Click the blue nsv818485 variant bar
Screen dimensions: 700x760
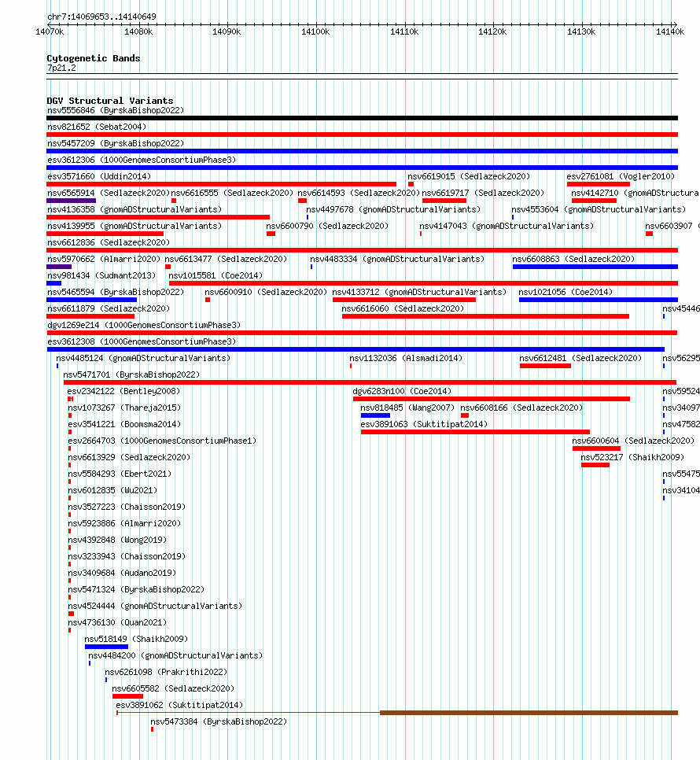point(375,415)
